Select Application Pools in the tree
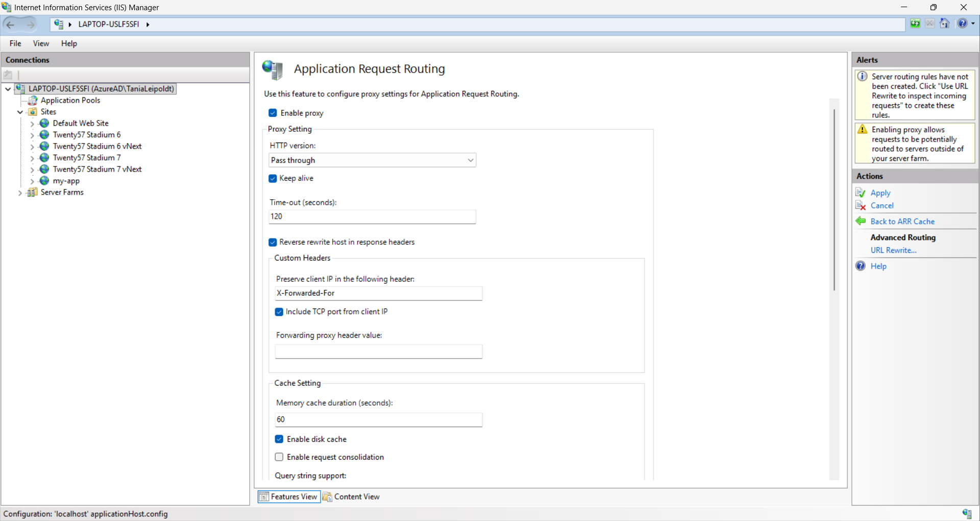Viewport: 980px width, 521px height. (70, 100)
